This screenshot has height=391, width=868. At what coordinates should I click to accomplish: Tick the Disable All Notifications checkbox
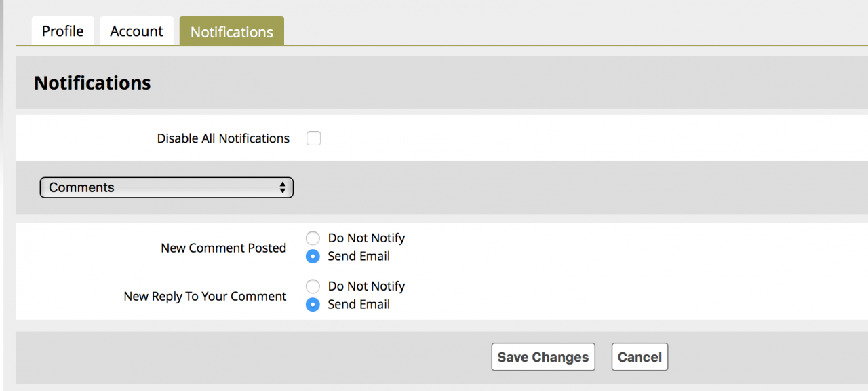pos(313,138)
